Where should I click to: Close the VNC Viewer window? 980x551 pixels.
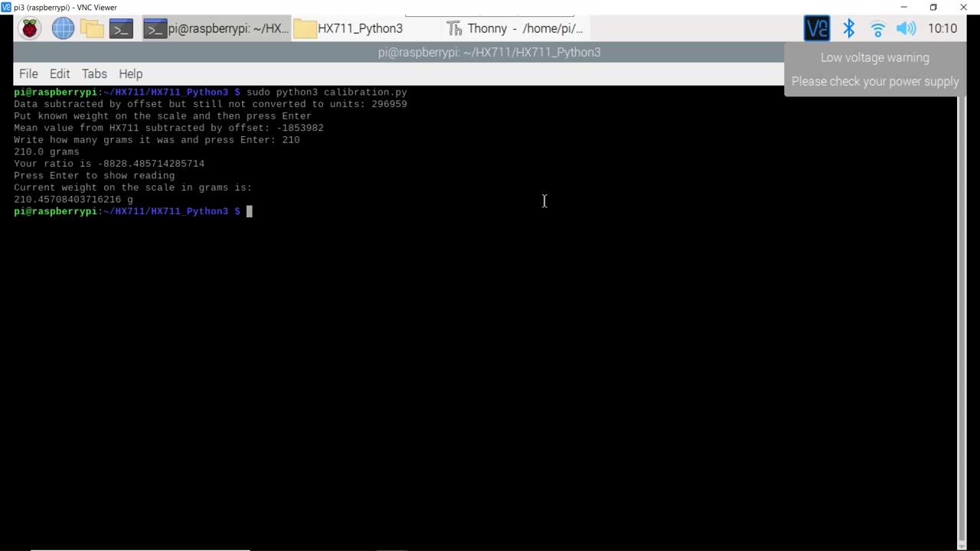pyautogui.click(x=963, y=7)
